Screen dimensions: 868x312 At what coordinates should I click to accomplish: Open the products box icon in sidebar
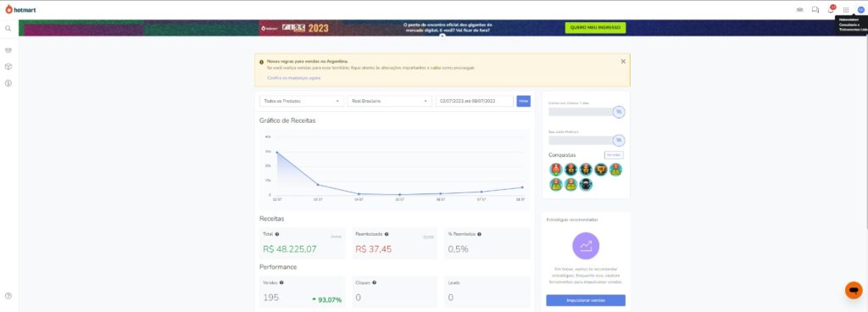(x=8, y=66)
